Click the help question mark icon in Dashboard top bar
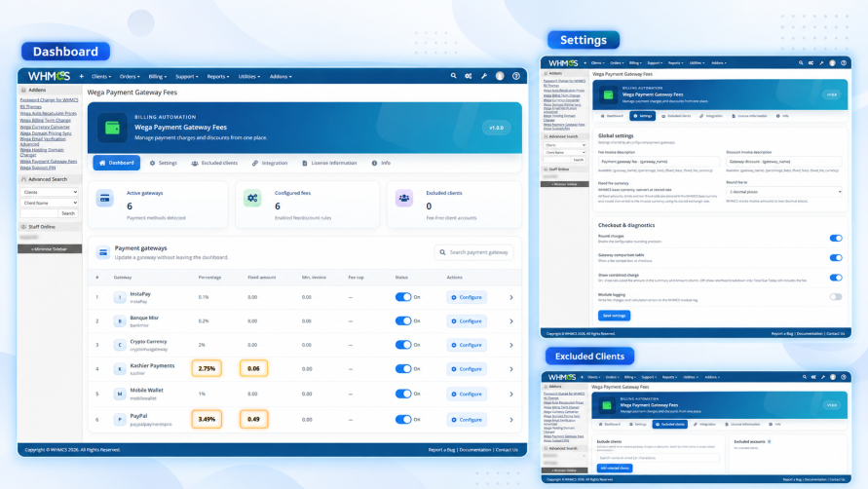 [x=516, y=76]
